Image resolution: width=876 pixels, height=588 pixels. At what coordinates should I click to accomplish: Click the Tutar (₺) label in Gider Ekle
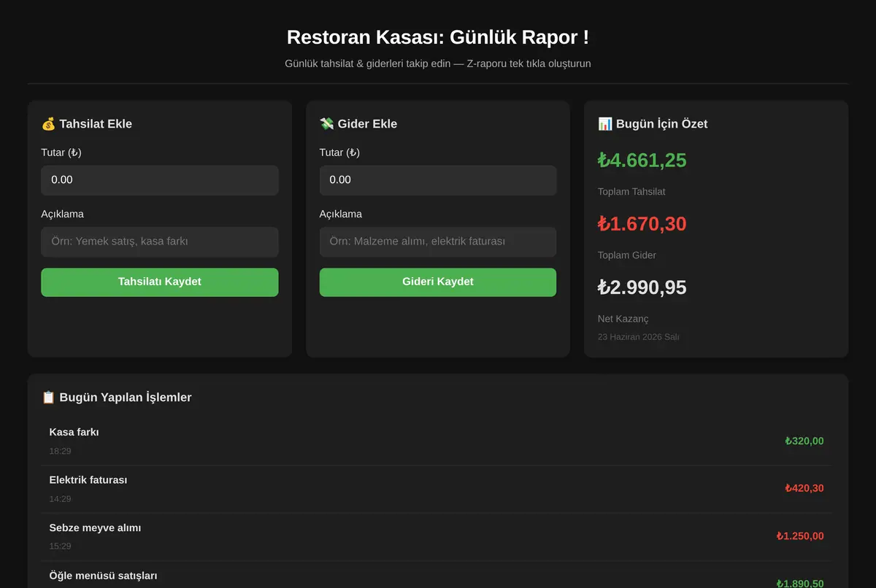[339, 152]
